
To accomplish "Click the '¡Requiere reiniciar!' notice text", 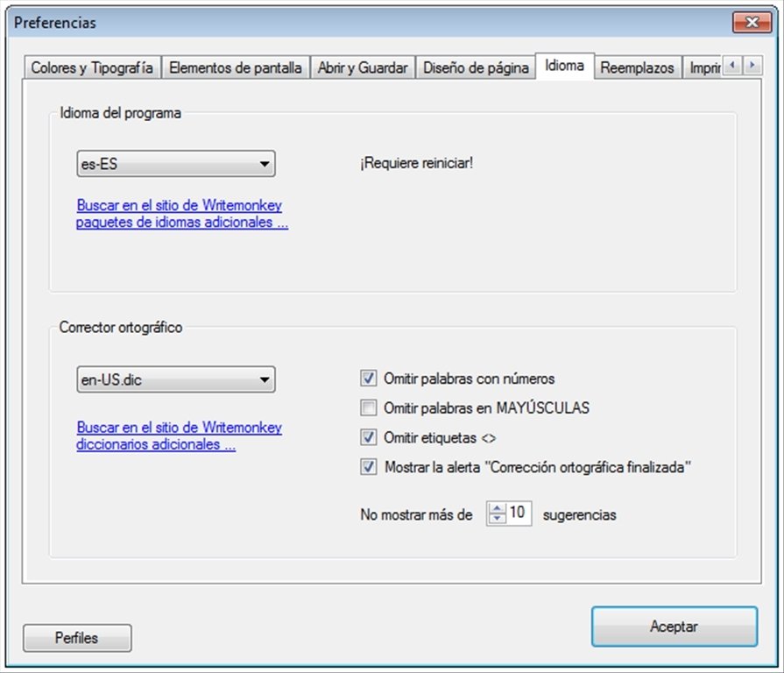I will coord(416,163).
